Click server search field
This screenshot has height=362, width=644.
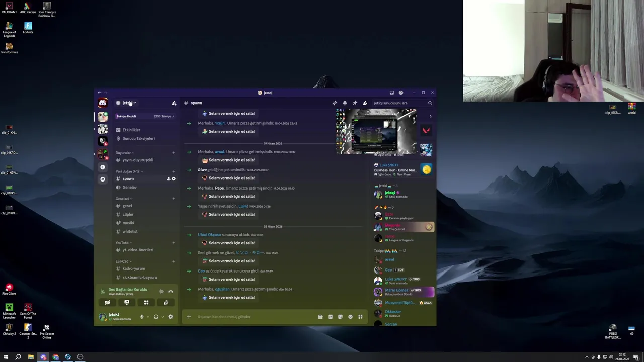click(403, 103)
